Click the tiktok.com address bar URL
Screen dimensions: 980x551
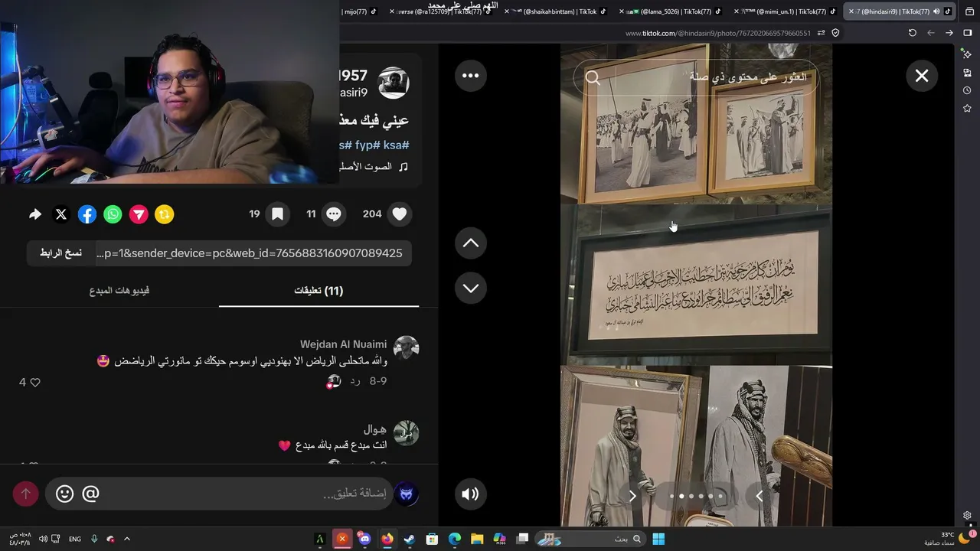point(717,33)
